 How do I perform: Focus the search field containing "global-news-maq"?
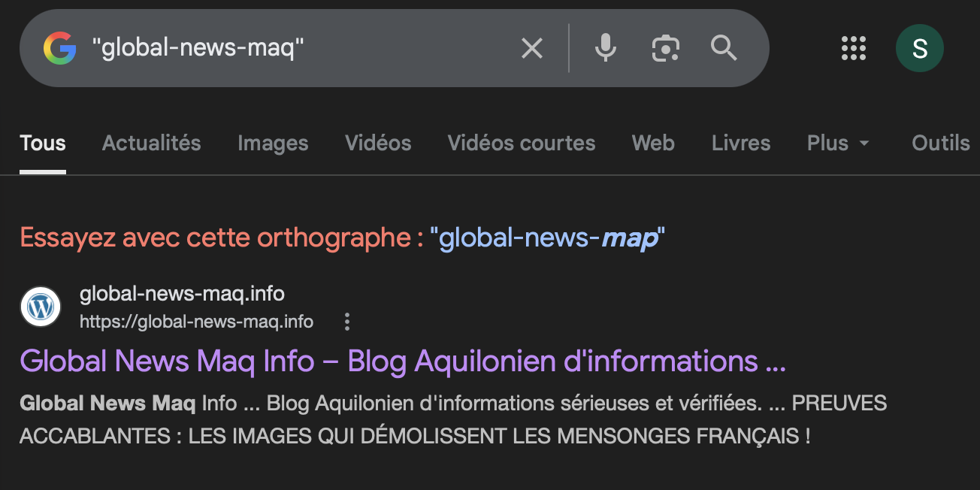pos(301,49)
